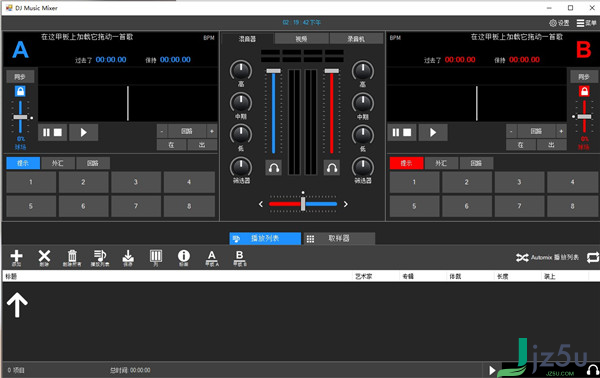Click cue pad 1 on deck A
600x378 pixels.
click(x=31, y=182)
